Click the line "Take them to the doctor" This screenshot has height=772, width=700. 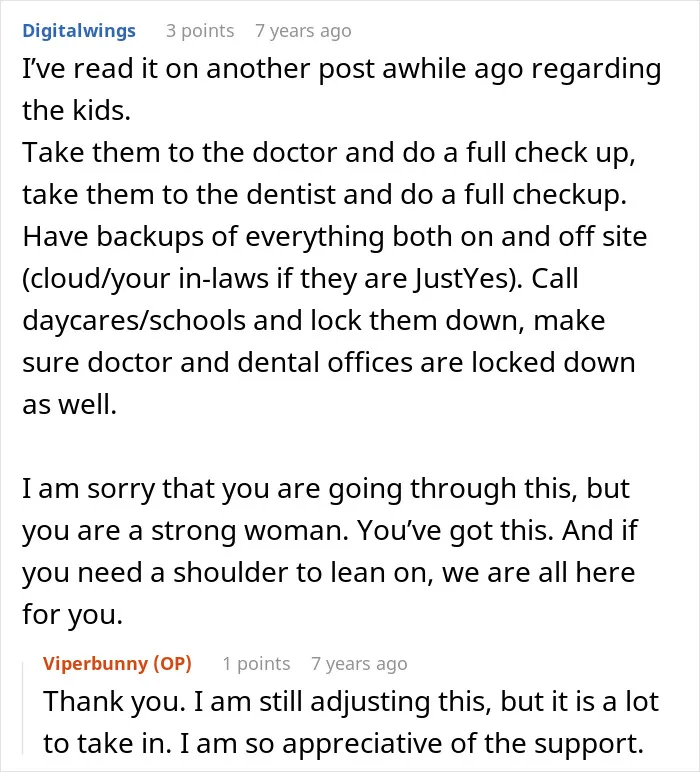coord(329,153)
